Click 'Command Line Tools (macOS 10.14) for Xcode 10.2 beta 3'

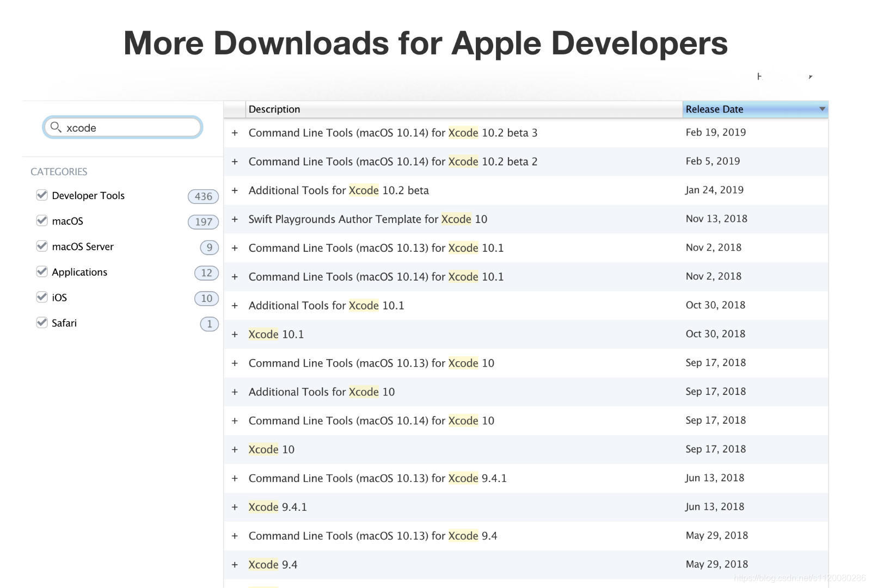pos(392,133)
